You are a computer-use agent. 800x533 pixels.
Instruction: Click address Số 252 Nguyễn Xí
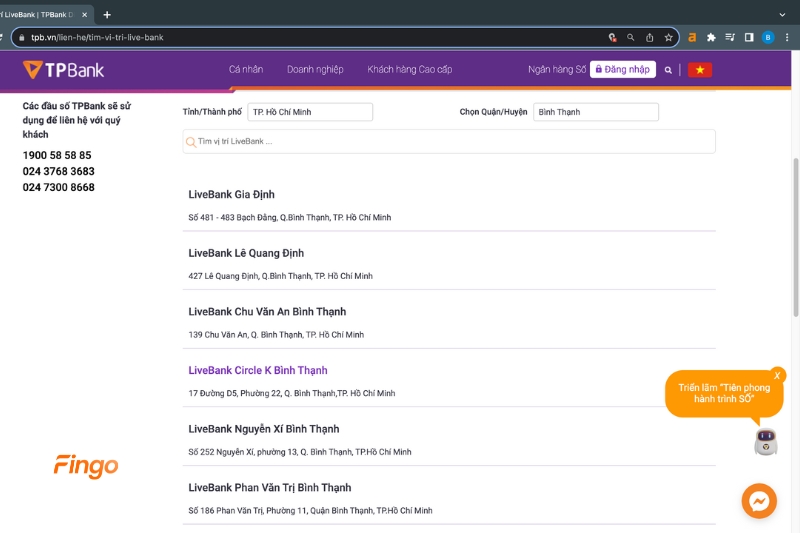(299, 452)
